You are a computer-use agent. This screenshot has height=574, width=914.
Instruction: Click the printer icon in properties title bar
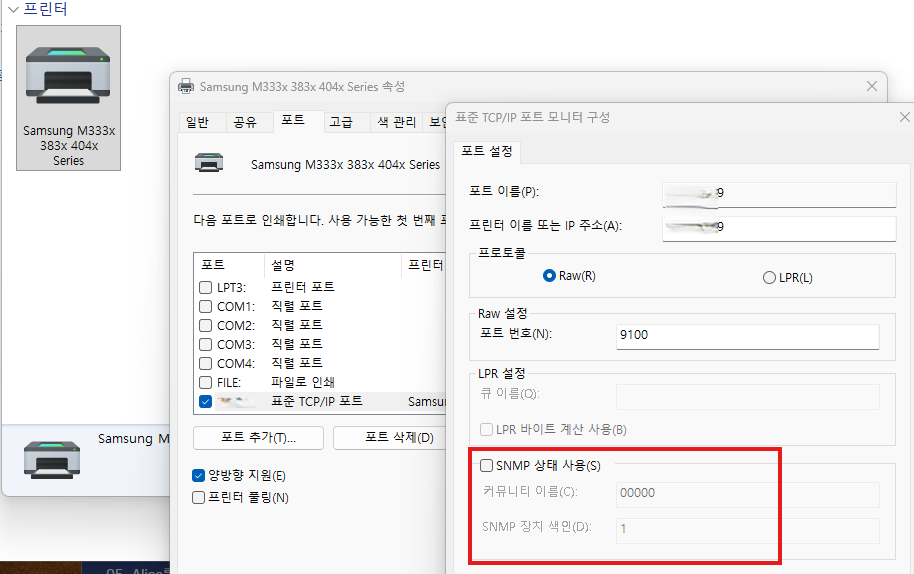[x=186, y=86]
